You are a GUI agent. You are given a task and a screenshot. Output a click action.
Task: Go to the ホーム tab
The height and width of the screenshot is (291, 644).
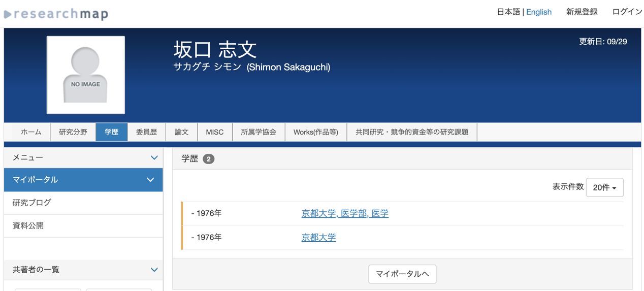point(31,132)
